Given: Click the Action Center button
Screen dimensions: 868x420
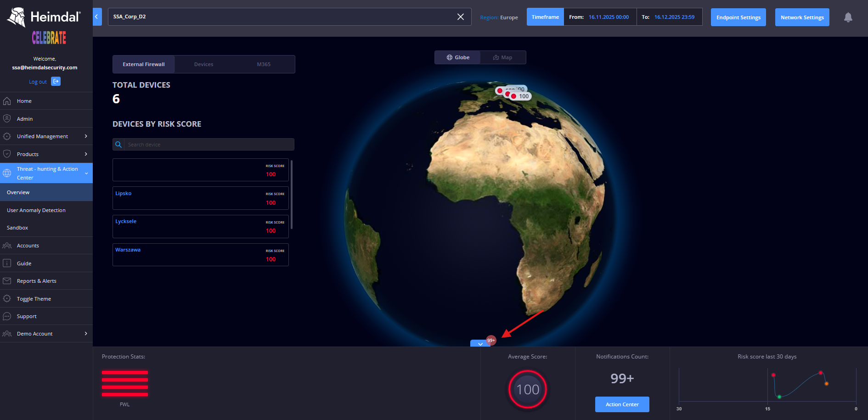Looking at the screenshot, I should [x=622, y=404].
